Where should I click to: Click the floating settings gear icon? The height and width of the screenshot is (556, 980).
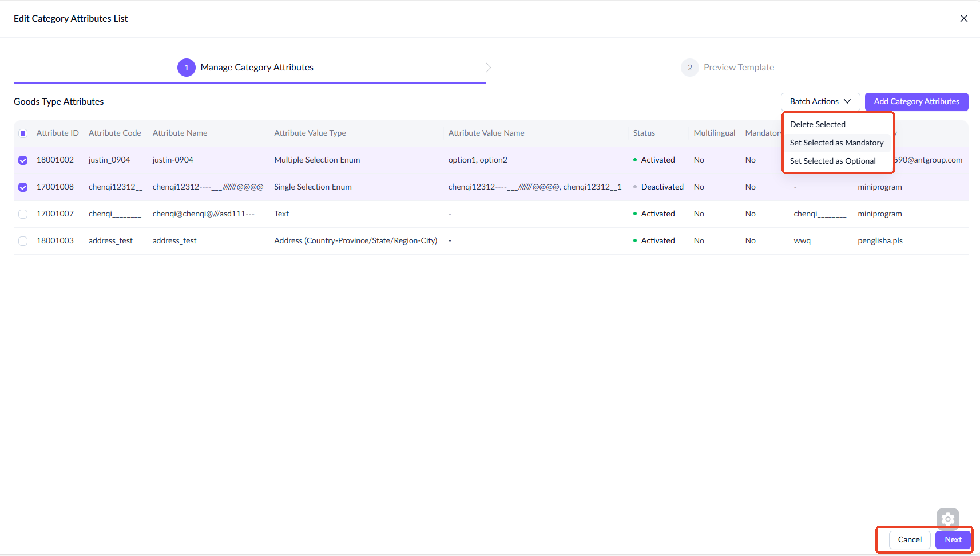coord(947,519)
